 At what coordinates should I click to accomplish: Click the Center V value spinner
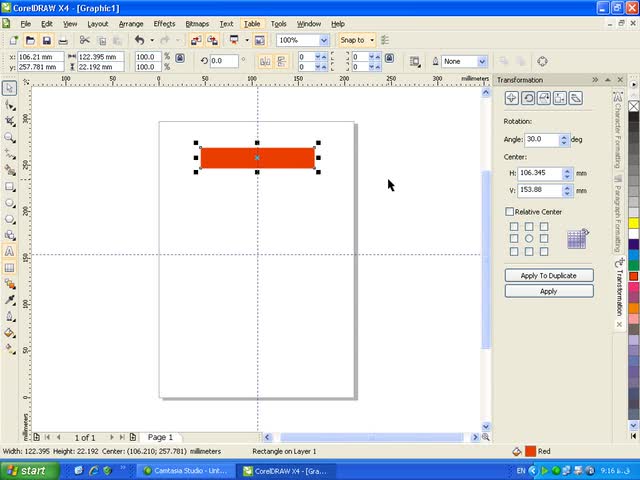click(567, 191)
